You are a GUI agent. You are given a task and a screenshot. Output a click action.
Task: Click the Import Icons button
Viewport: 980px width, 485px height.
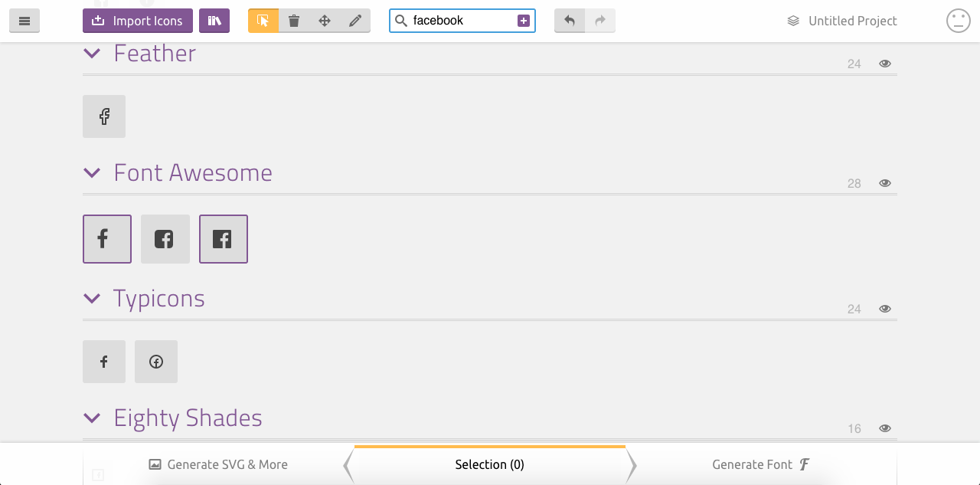[x=137, y=21]
